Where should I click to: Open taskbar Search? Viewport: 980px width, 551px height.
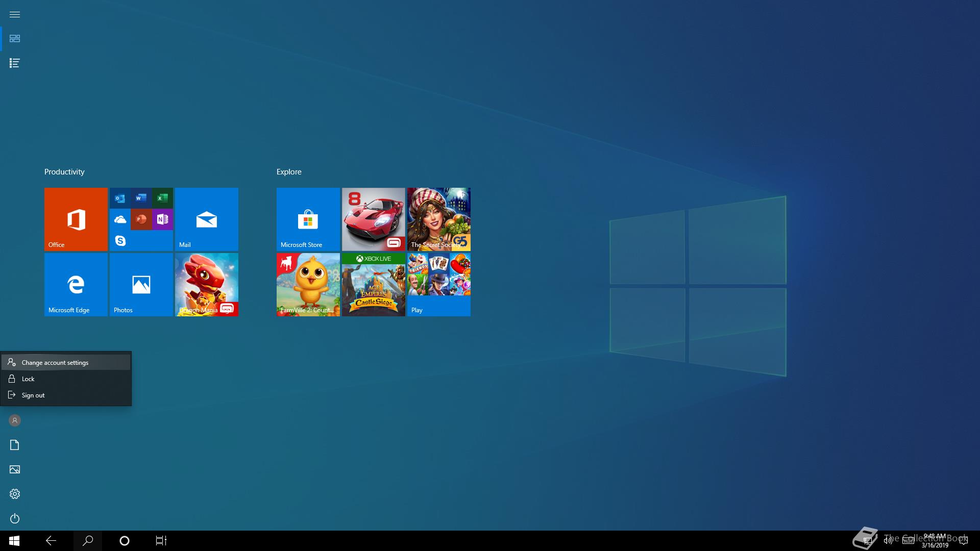pos(88,541)
